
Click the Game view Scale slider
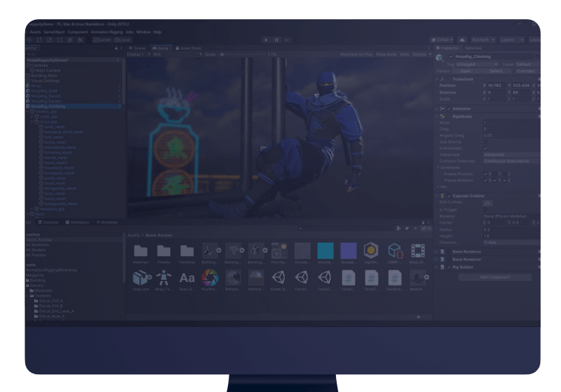243,55
